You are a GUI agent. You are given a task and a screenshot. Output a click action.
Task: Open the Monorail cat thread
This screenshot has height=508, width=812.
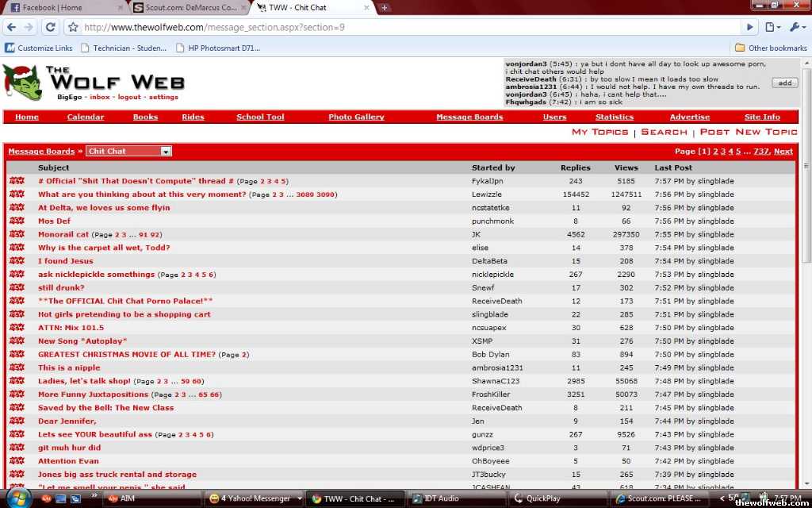[x=63, y=235]
